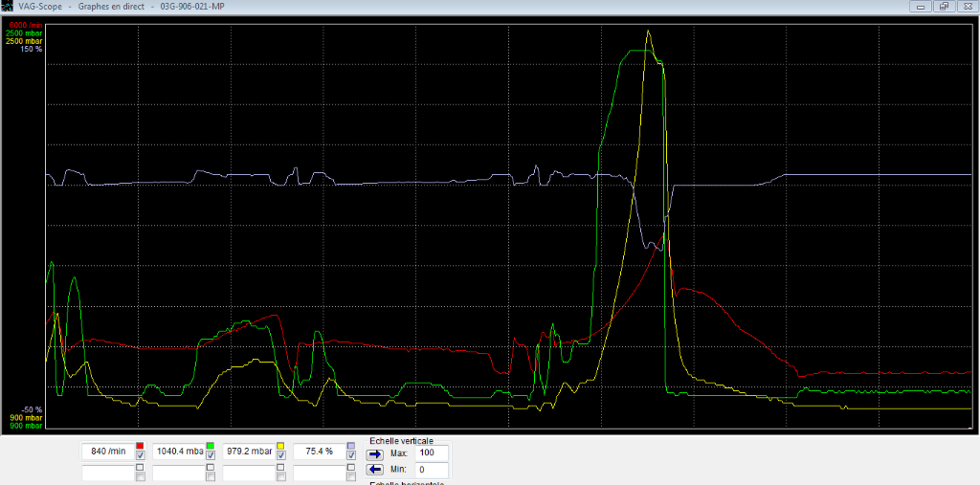Click the lavender swatch for the 75.4 % trace

350,446
